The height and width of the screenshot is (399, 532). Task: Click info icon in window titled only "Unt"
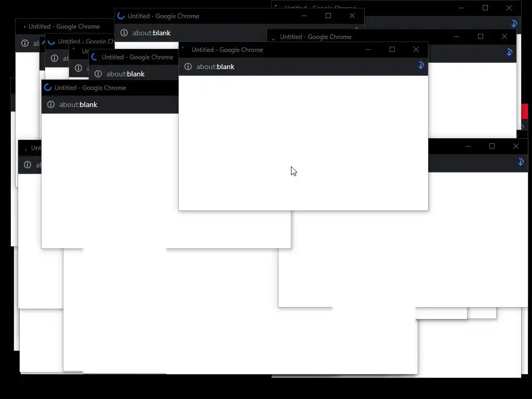[x=28, y=165]
